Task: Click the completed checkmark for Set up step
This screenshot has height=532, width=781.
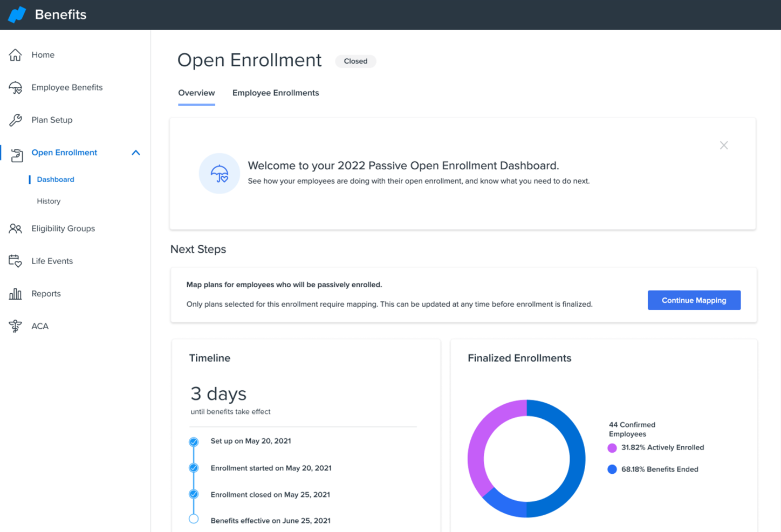Action: (194, 441)
